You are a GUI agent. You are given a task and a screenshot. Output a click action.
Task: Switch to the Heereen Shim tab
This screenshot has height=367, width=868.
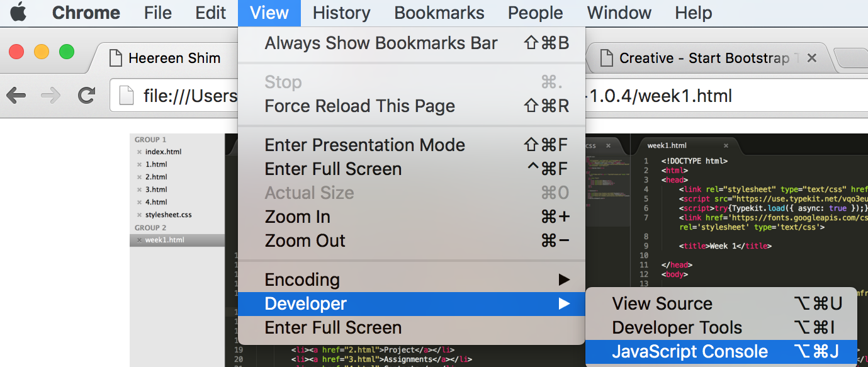174,59
